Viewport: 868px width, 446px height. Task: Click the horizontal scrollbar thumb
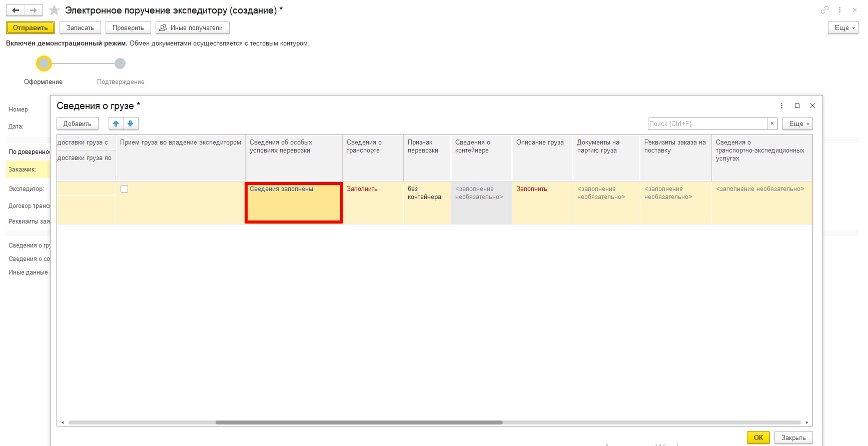tap(359, 422)
